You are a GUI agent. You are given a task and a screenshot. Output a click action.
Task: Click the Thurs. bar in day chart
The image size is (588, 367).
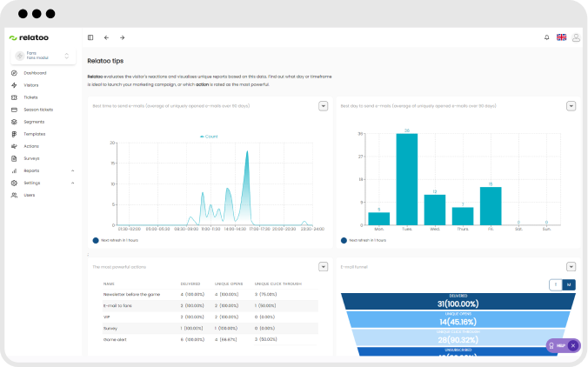click(x=463, y=217)
